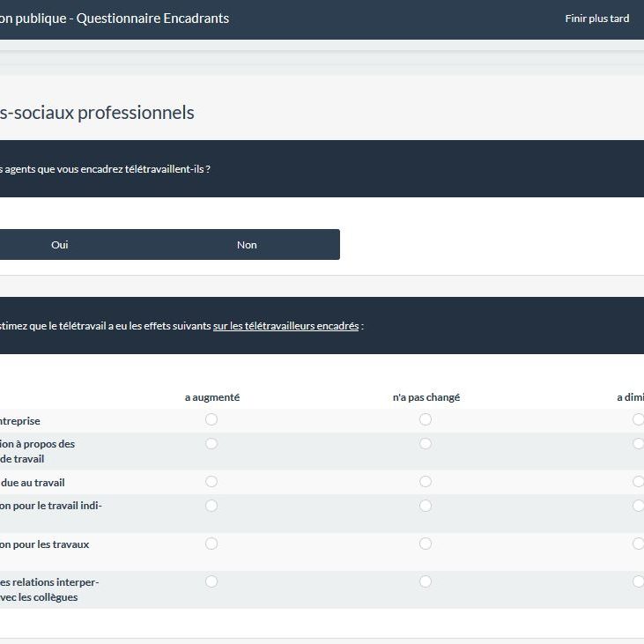Click the 'a augmenté' column header
The width and height of the screenshot is (644, 644).
(x=212, y=397)
